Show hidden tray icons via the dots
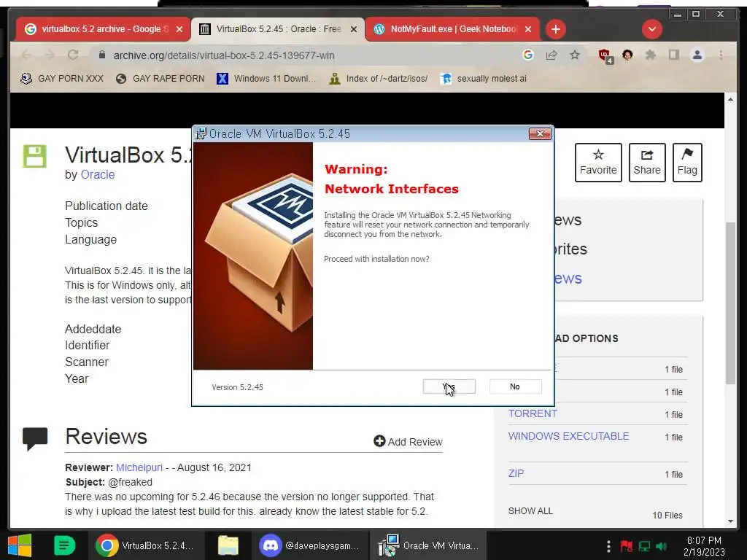 click(x=608, y=545)
